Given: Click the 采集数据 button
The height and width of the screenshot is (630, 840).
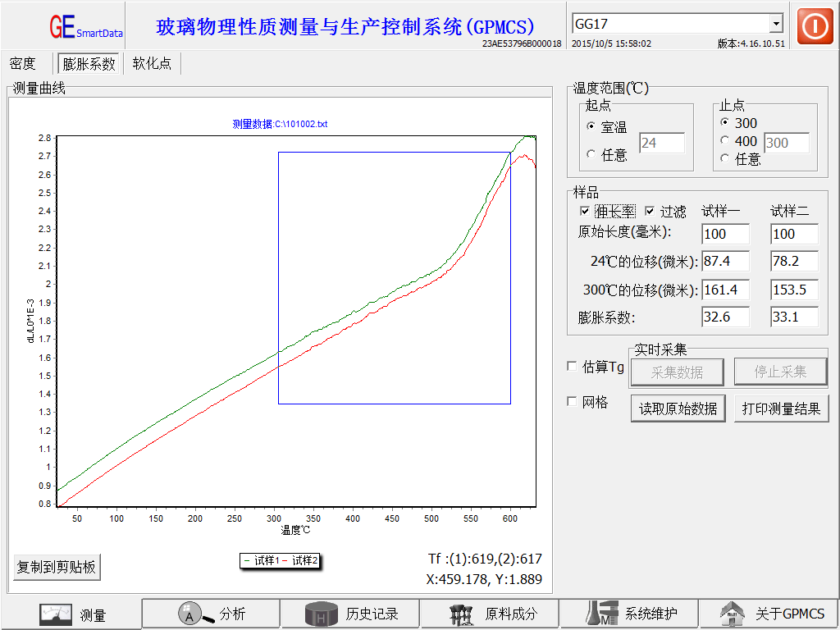Looking at the screenshot, I should pos(677,372).
